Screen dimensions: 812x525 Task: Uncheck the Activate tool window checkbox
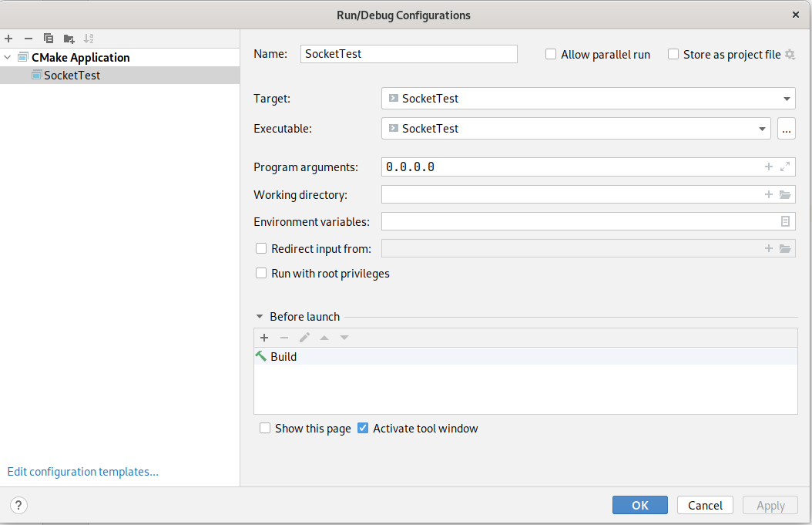point(363,429)
